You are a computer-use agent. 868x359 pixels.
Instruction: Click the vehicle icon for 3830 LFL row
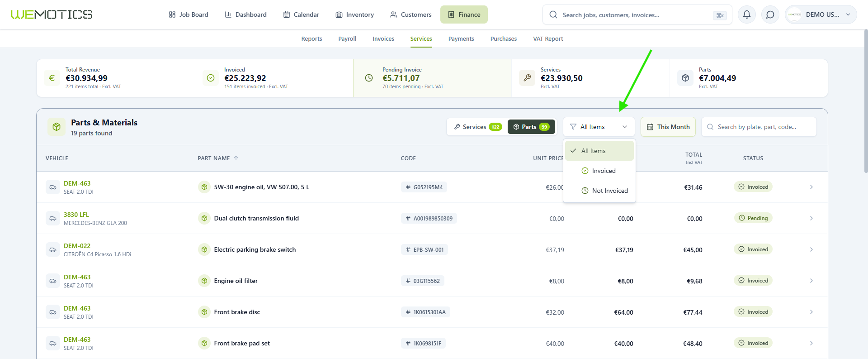tap(53, 218)
